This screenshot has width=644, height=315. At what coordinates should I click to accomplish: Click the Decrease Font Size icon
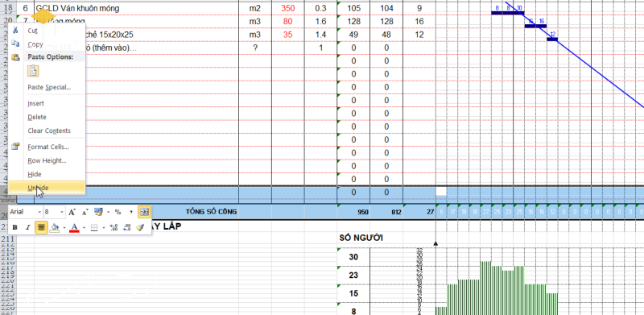(x=85, y=212)
